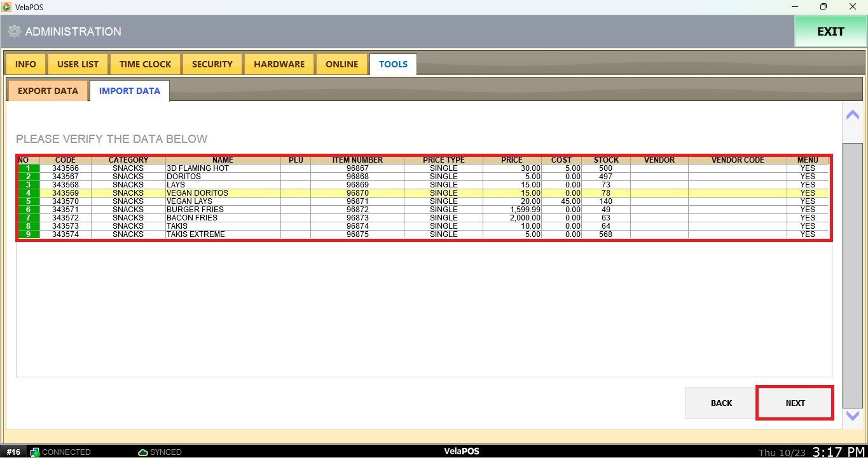This screenshot has height=458, width=868.
Task: Click the Administration gear icon
Action: click(x=14, y=32)
